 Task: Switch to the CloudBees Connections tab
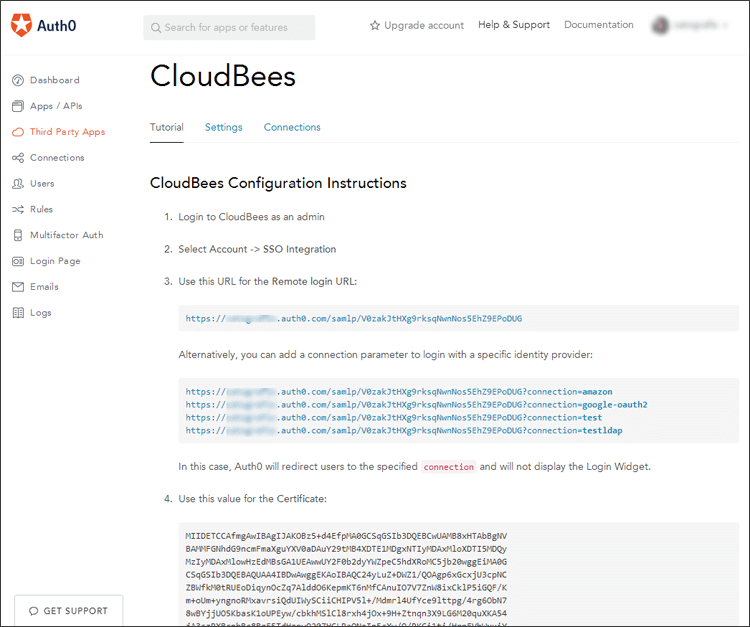292,127
